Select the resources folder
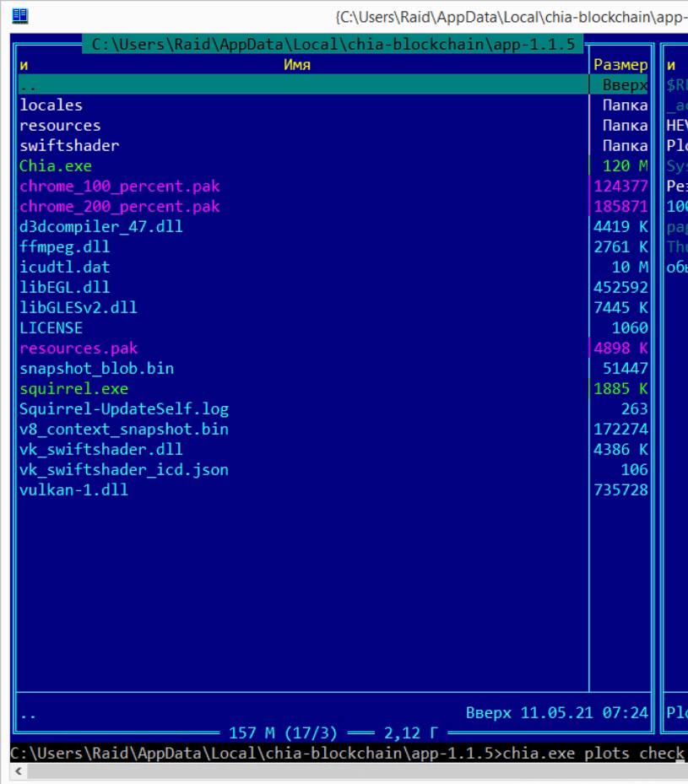Viewport: 688px width, 784px height. [x=60, y=126]
